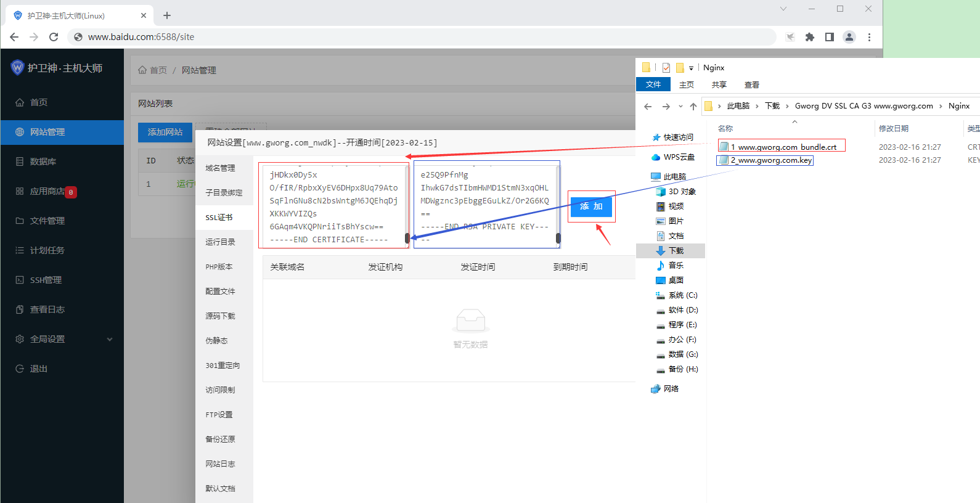Select the 访问限制 settings tab
The width and height of the screenshot is (980, 503).
click(224, 390)
